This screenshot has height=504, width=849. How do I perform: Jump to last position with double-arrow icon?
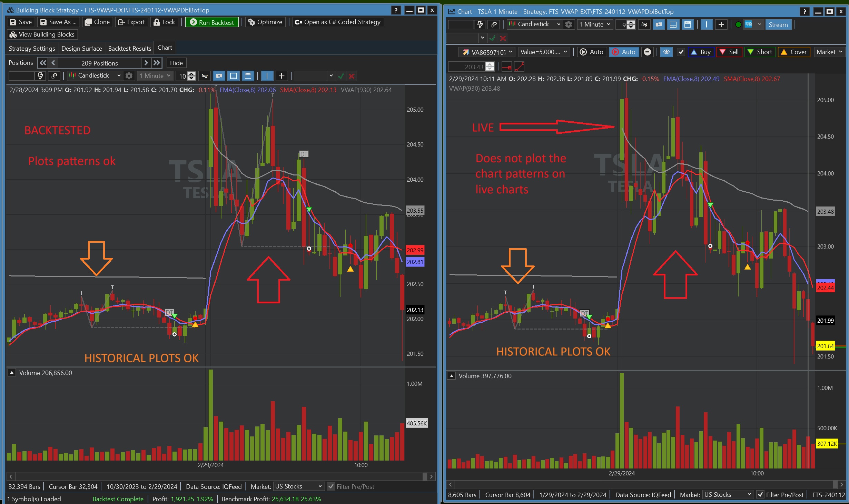click(x=157, y=63)
